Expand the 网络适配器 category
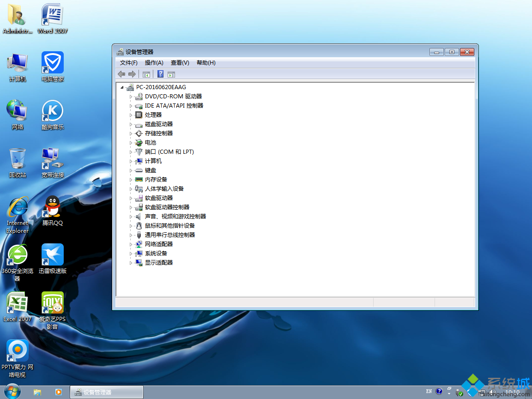Screen dimensions: 532x399 tap(131, 244)
